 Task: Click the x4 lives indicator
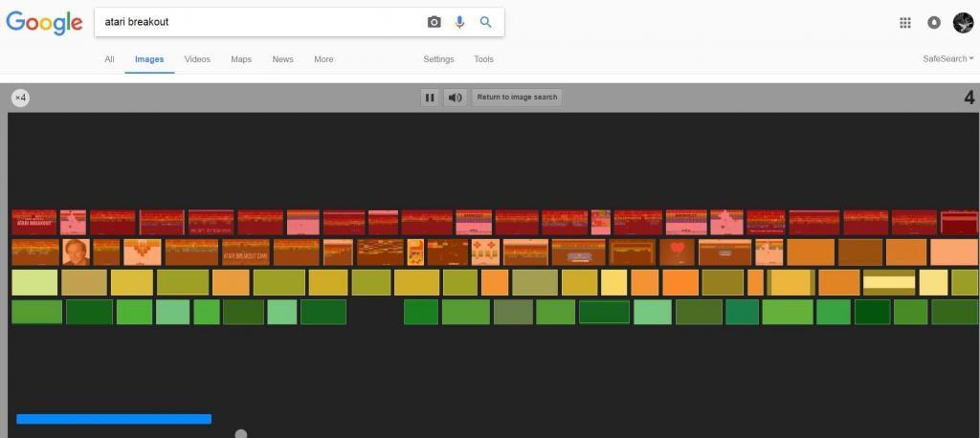tap(21, 99)
